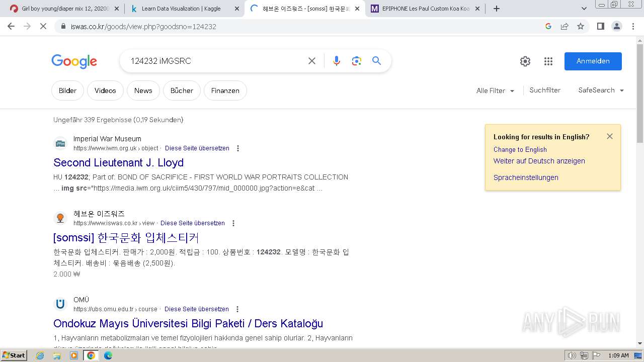The width and height of the screenshot is (644, 362).
Task: Search by image with Google Lens icon
Action: 357,61
